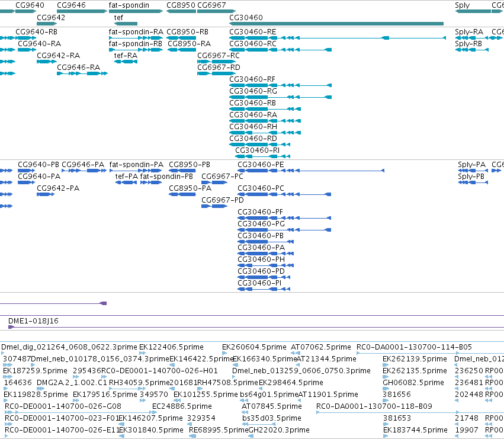Select protein CG9646-PA
This screenshot has width=504, height=439.
pyautogui.click(x=83, y=165)
